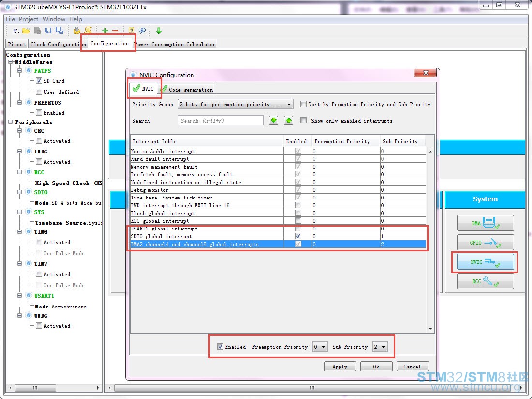Select the USART1 peripheral node
This screenshot has width=532, height=399.
(44, 296)
